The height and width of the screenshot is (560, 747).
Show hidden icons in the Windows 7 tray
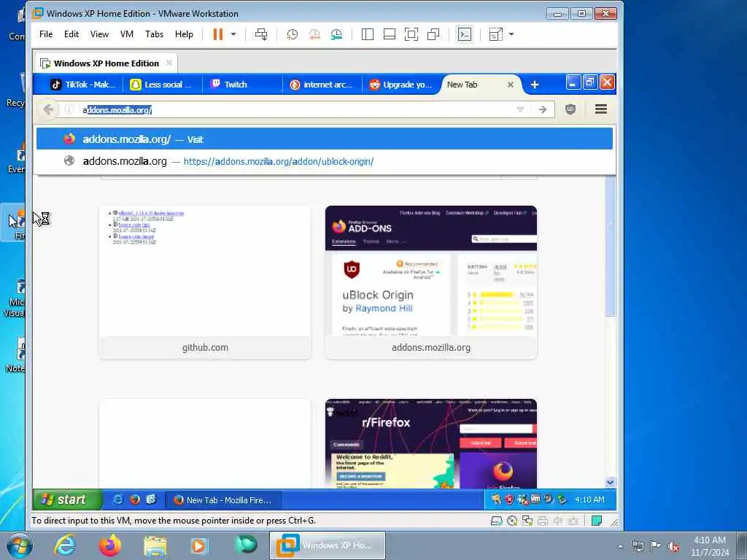(x=620, y=546)
